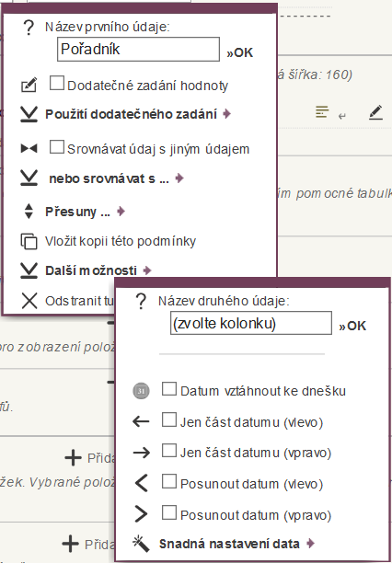Click the question mark help icon beside Název prvního údaje
This screenshot has height=563, width=392.
pyautogui.click(x=29, y=28)
